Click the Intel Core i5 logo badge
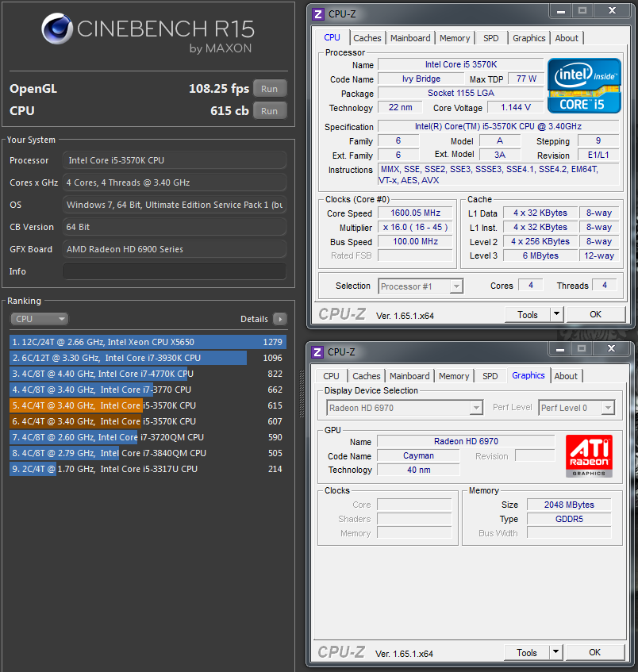 coord(584,86)
